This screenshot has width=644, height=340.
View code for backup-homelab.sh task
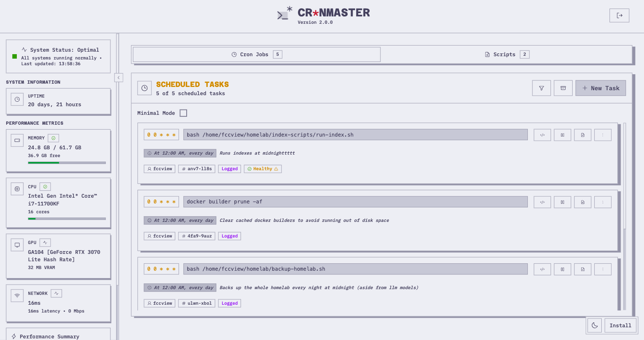[542, 269]
